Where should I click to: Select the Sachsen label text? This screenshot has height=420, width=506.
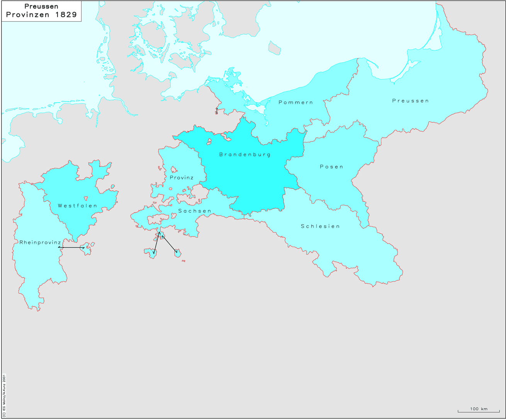tap(195, 211)
